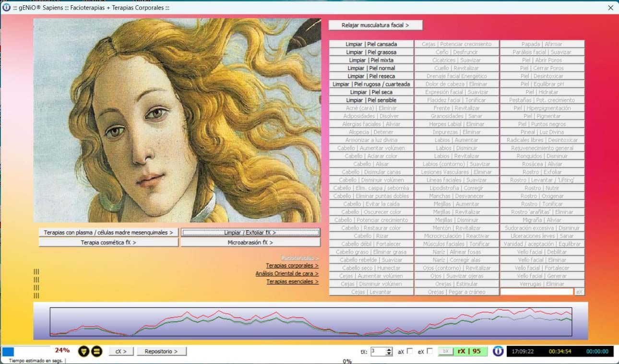
Task: Click Cejas | Potenciar crecimiento entry
Action: 457,44
